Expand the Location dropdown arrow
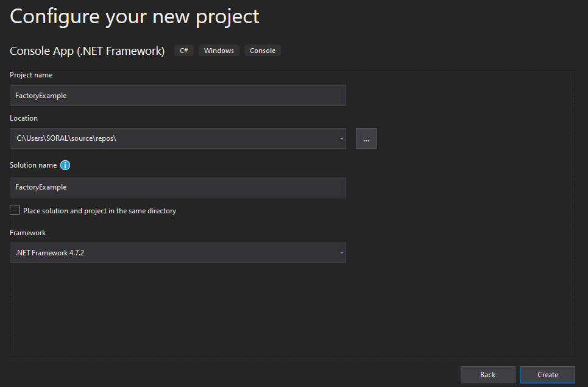Screen dimensions: 588x387 pyautogui.click(x=341, y=138)
